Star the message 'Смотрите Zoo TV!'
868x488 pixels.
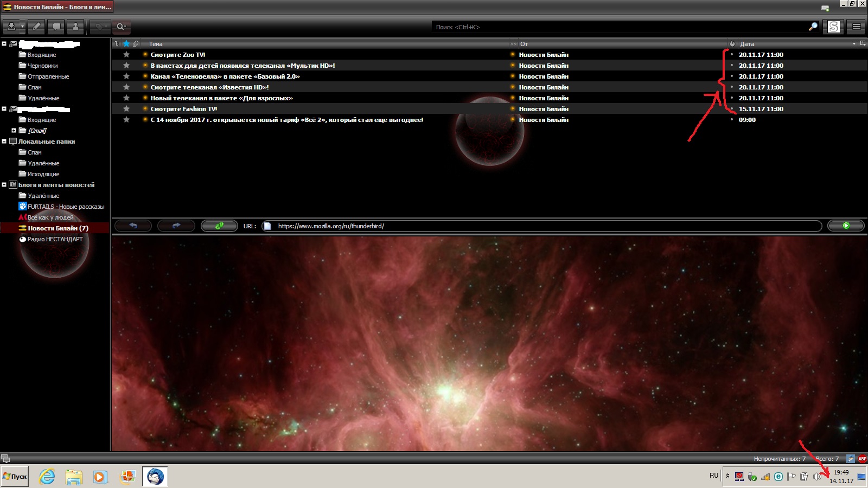[x=126, y=54]
